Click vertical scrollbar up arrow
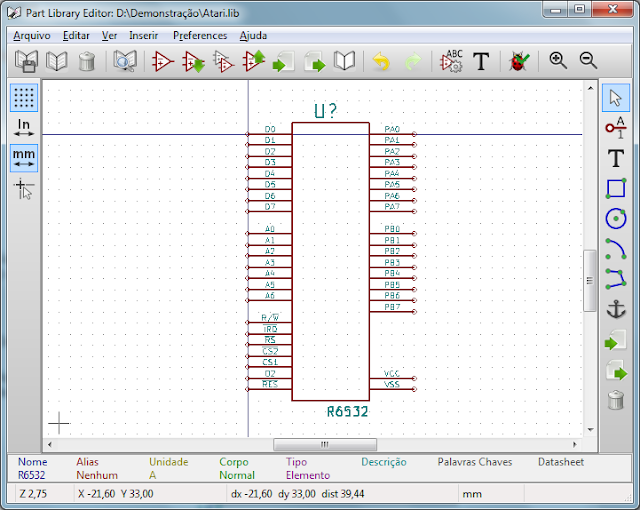640x510 pixels. point(590,87)
